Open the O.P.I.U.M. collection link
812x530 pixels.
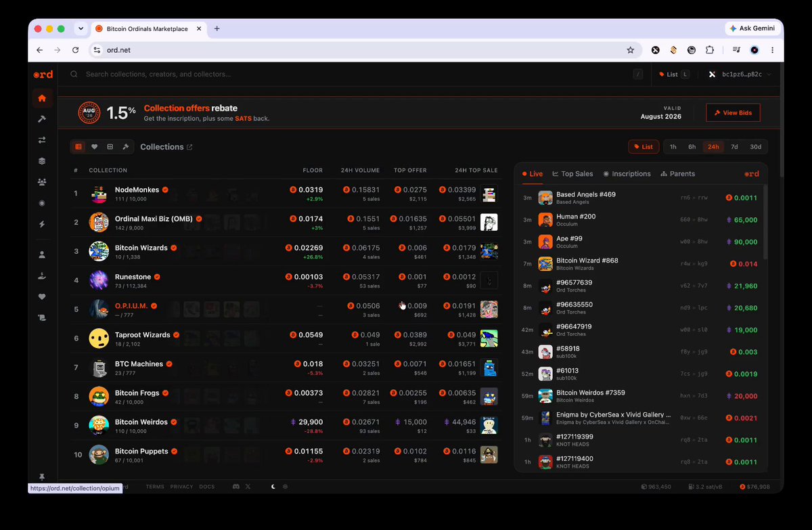pyautogui.click(x=131, y=306)
